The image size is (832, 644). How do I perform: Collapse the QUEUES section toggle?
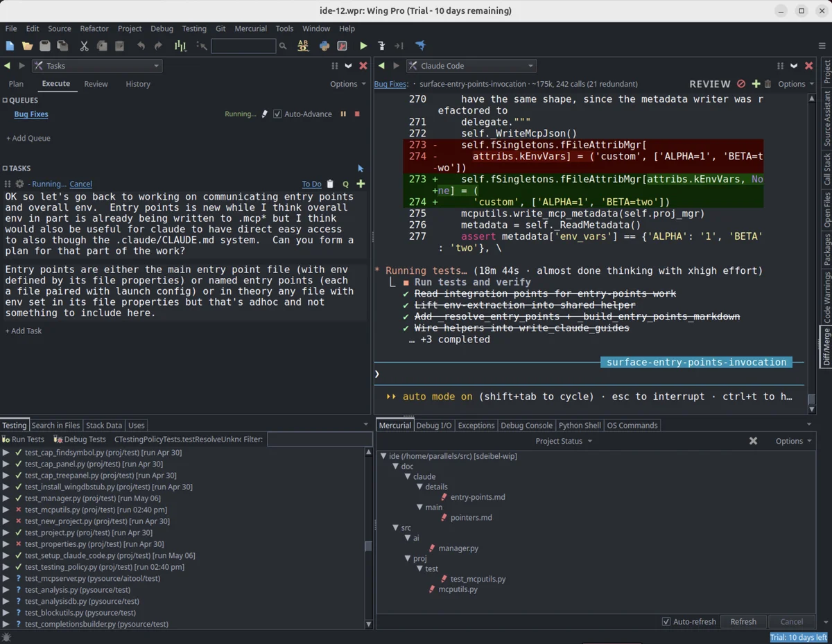[6, 101]
